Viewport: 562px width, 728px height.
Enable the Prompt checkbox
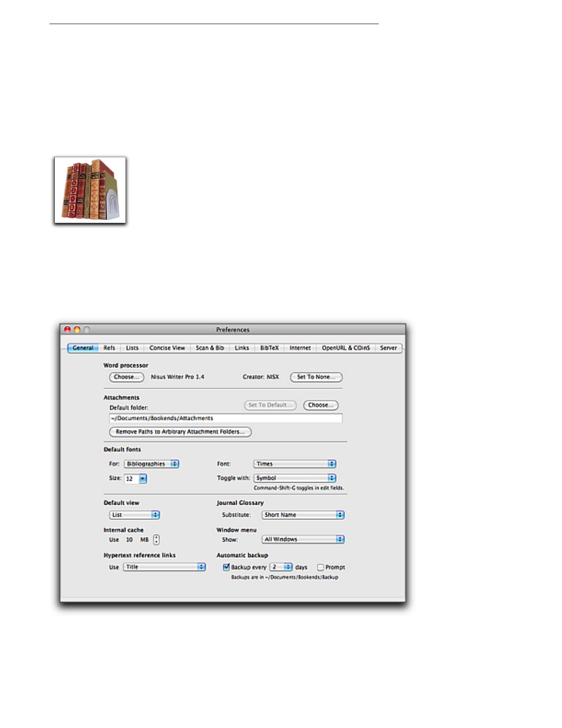[x=320, y=568]
